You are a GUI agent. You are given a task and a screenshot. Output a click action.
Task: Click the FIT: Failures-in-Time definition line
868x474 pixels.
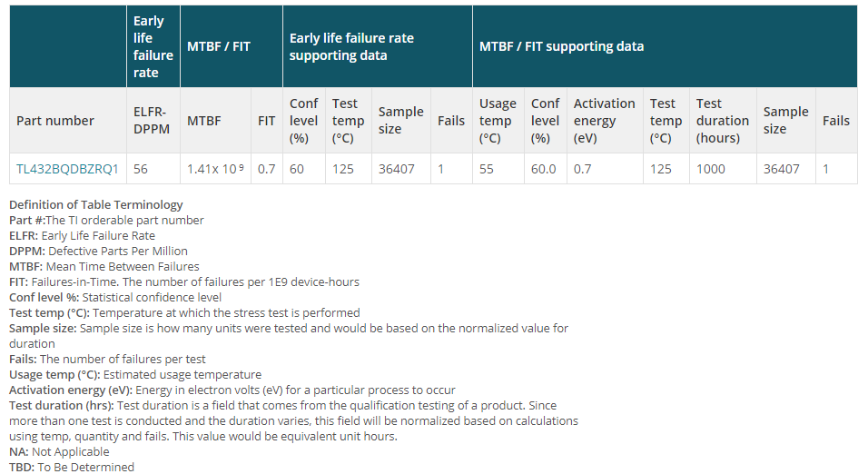click(184, 281)
